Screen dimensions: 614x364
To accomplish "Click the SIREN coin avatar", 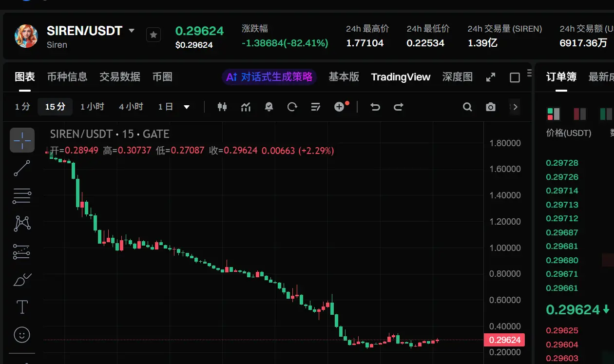I will click(26, 36).
